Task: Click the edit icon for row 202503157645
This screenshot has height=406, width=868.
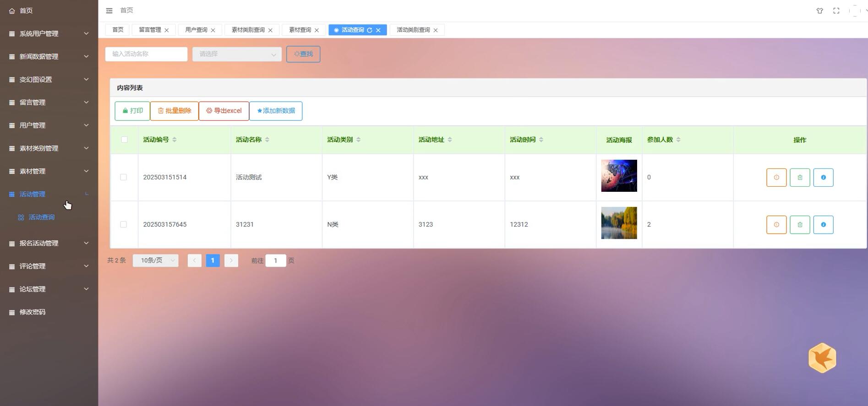Action: (776, 225)
